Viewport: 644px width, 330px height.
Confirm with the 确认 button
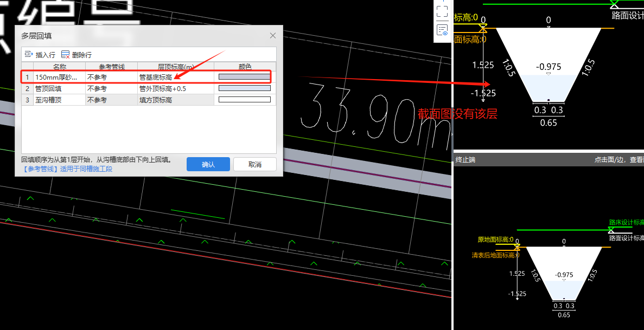(208, 164)
